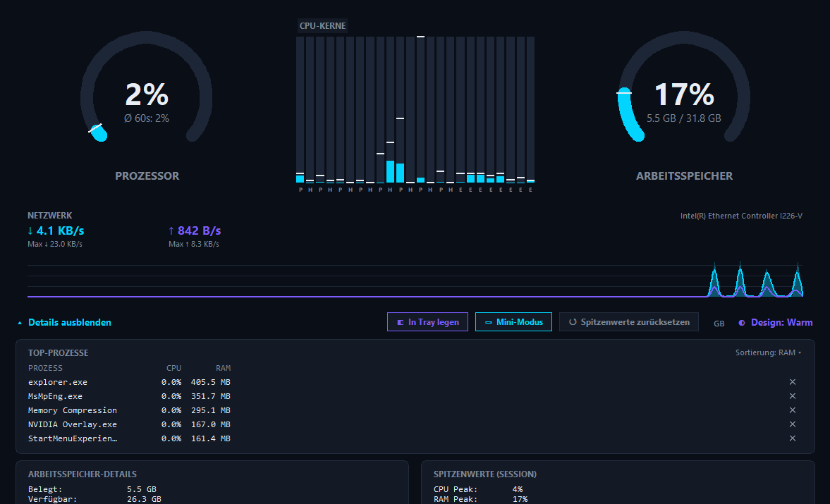Collapse details with 'Details ausblenden'

[x=65, y=322]
